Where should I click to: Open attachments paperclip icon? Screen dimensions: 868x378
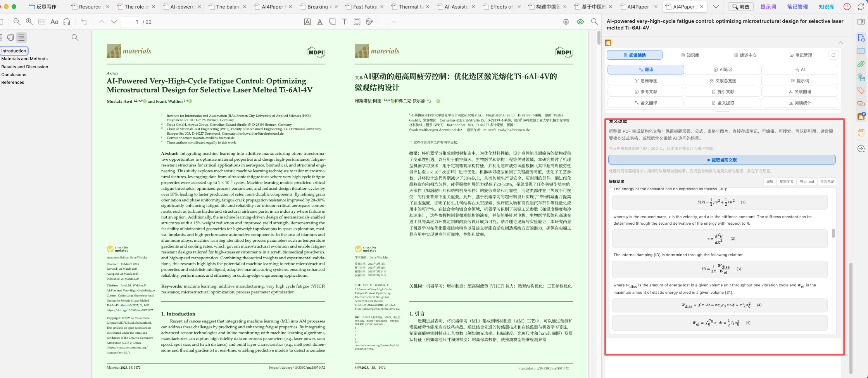click(861, 64)
